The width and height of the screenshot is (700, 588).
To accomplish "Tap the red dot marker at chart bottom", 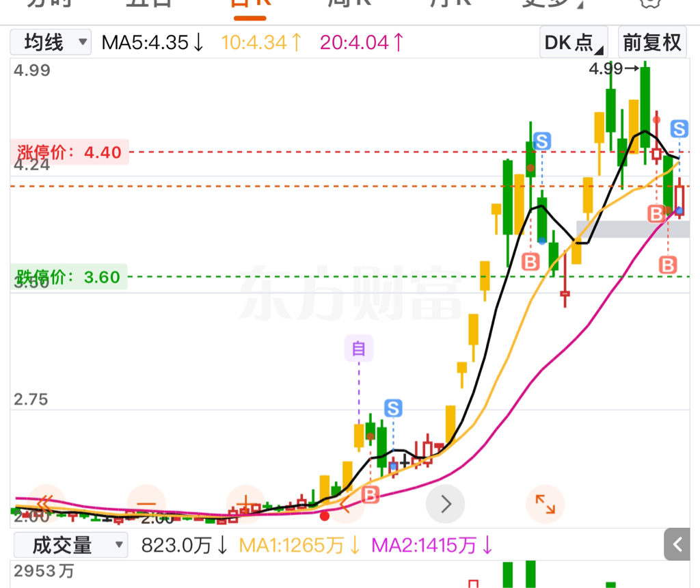I will coord(325,516).
